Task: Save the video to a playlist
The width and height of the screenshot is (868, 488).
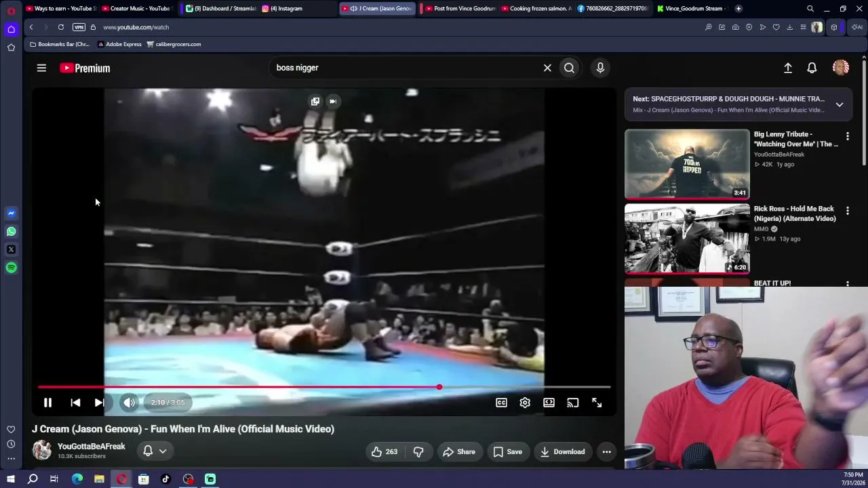Action: (507, 452)
